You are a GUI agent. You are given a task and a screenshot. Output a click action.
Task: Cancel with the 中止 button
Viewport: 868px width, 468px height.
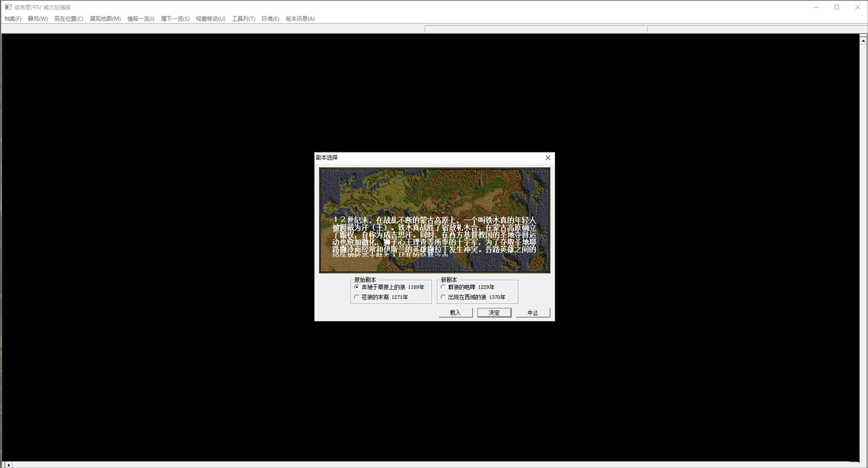(533, 312)
